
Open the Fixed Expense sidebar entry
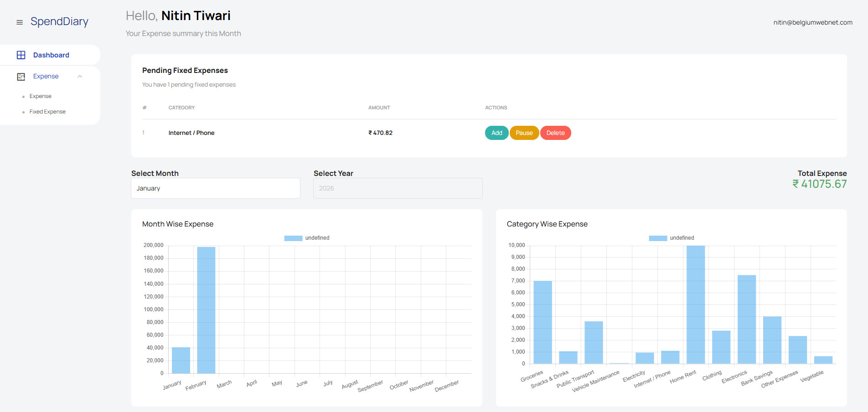[x=47, y=112]
